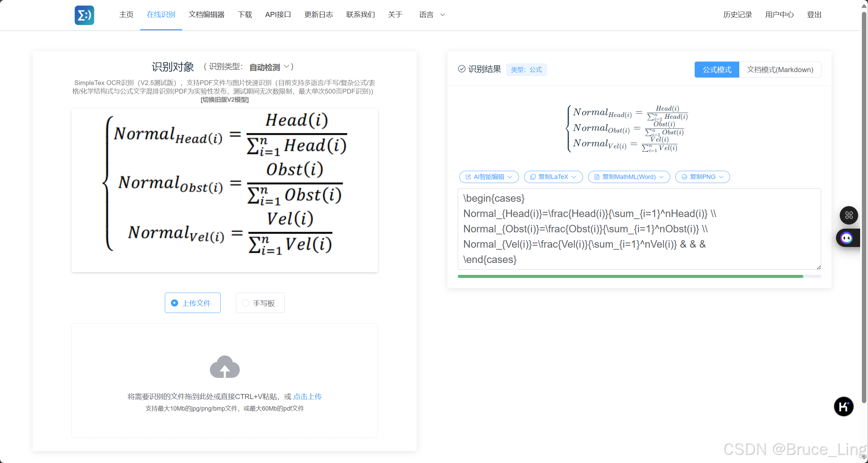Click 切换旧版V2模型 link
Screen dimensions: 868x463
224,100
